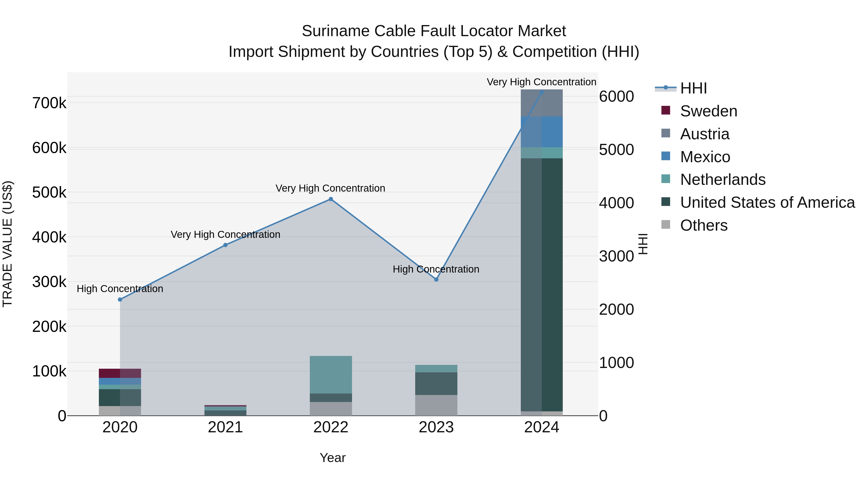Click the 700k trade value tick label
Screen dimensions: 868x488
click(x=49, y=103)
